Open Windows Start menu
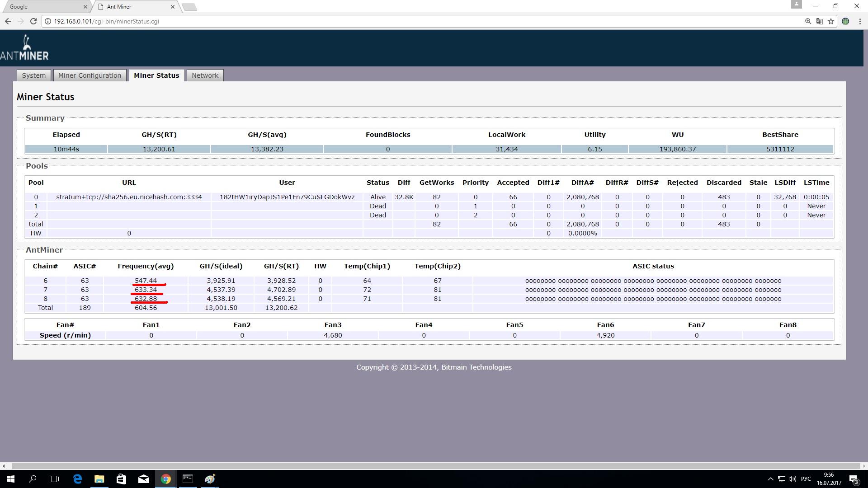 11,479
